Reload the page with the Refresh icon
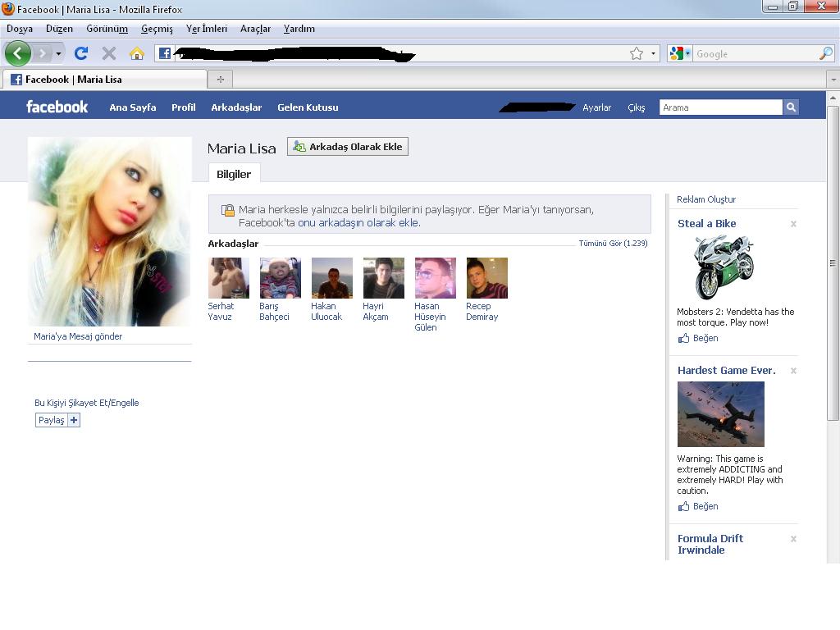The image size is (840, 630). (81, 53)
